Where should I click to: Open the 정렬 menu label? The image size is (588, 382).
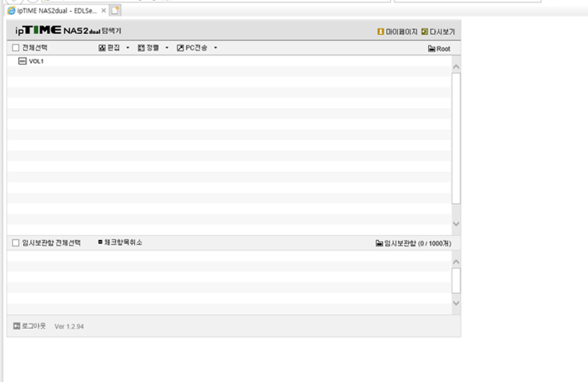click(153, 48)
